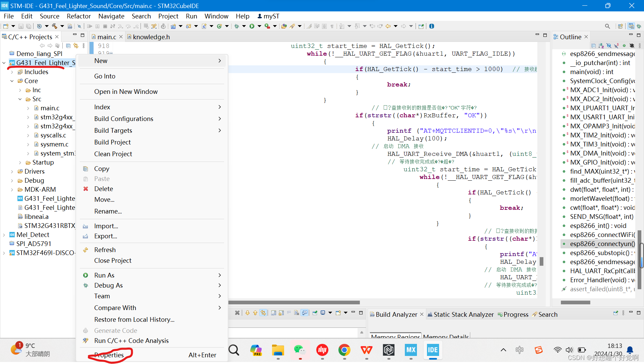Open the File Explorer taskbar icon
Screen dimensions: 644x364
pyautogui.click(x=278, y=350)
